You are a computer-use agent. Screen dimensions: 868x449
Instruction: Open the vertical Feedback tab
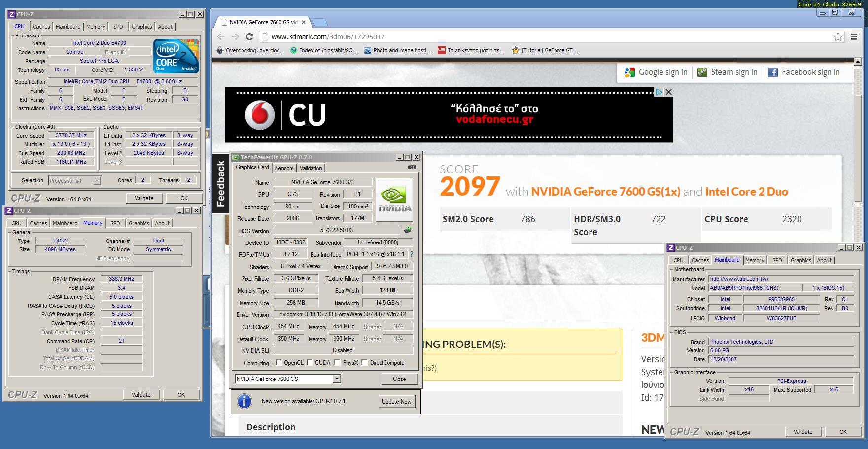[x=220, y=183]
